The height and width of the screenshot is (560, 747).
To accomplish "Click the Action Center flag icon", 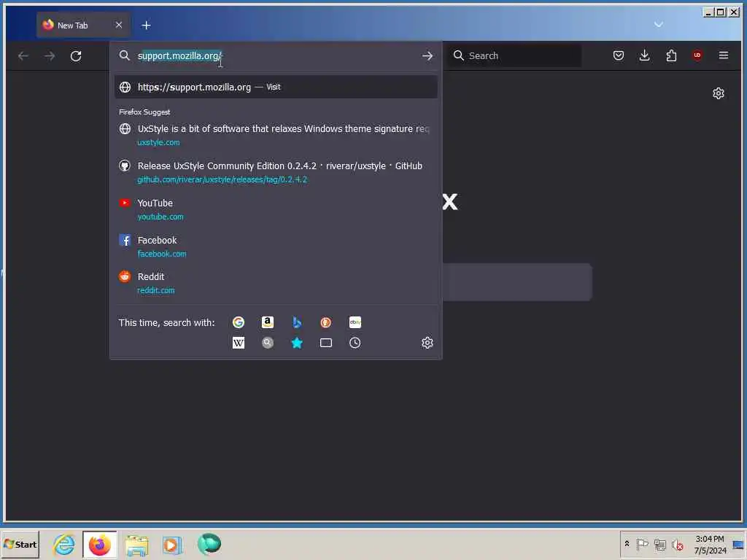I will coord(642,544).
